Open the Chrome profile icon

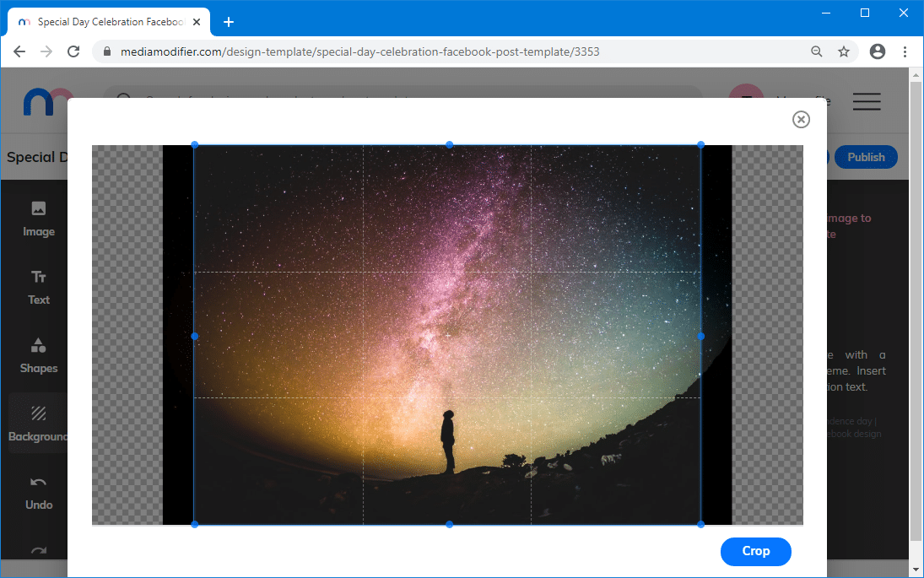point(878,51)
